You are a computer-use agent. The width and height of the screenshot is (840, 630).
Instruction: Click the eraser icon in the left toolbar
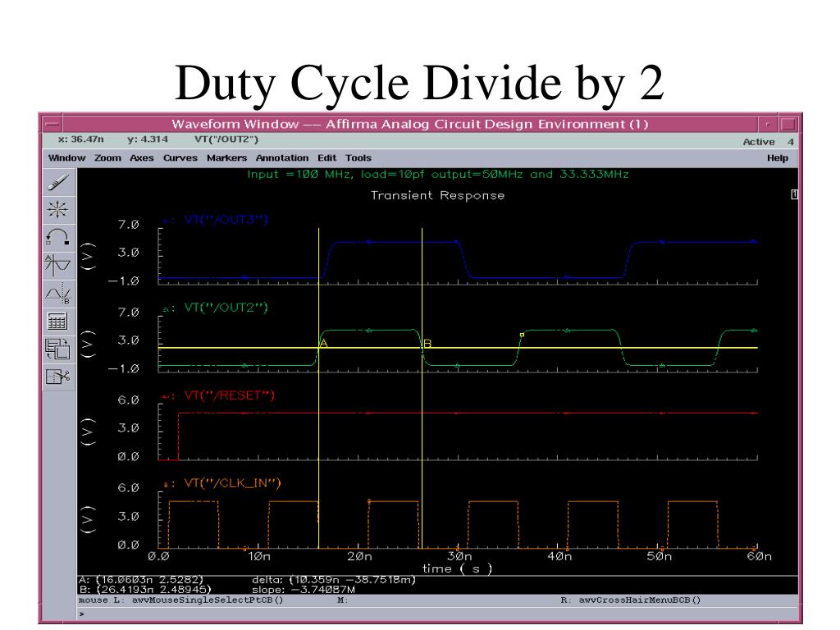click(58, 182)
